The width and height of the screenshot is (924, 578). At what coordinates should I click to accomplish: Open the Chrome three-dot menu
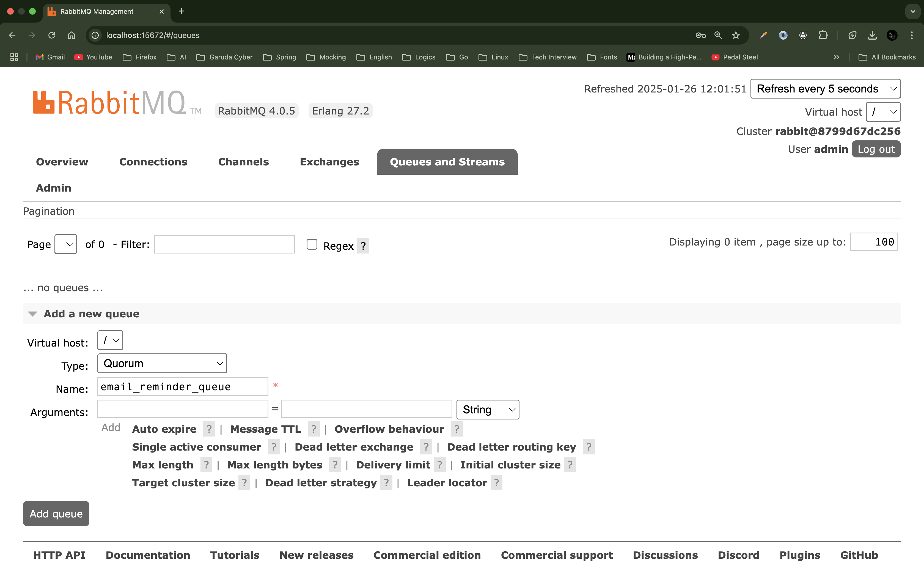912,35
